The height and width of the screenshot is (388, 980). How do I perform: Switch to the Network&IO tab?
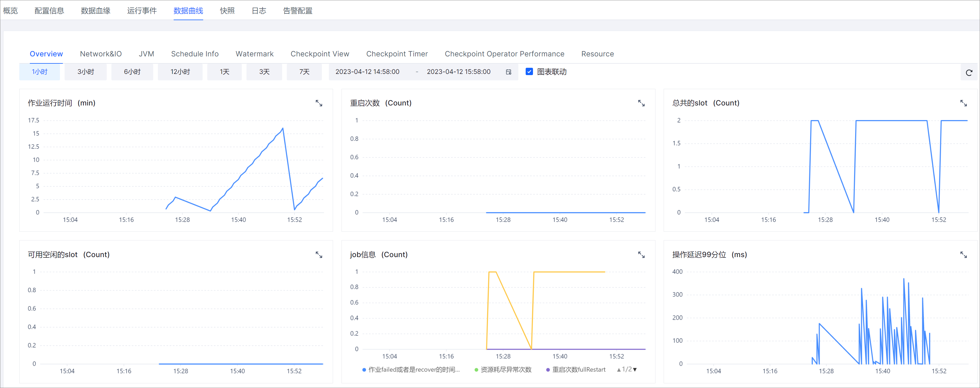click(101, 54)
